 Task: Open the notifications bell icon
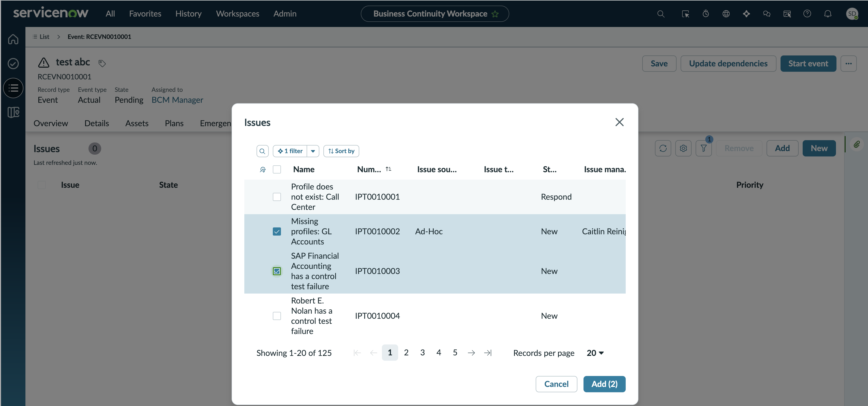pos(828,14)
